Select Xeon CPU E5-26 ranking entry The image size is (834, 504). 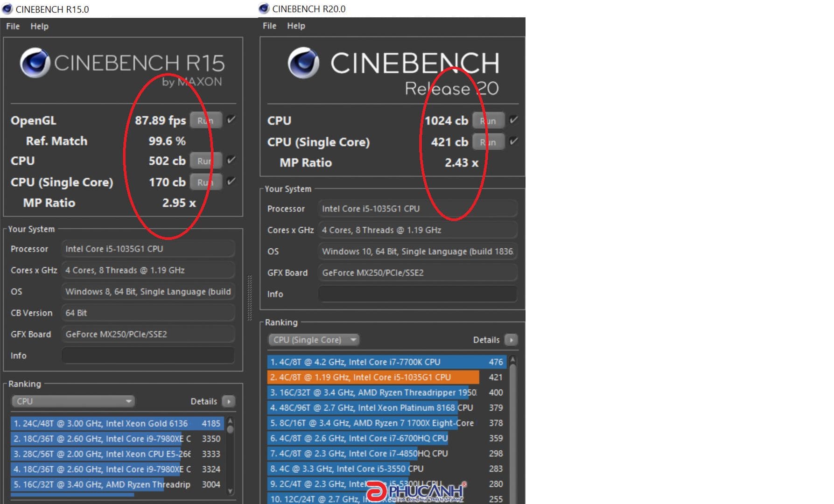click(117, 454)
